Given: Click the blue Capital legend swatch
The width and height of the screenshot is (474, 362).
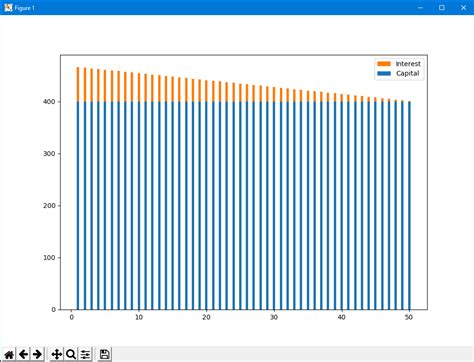Looking at the screenshot, I should tap(384, 73).
